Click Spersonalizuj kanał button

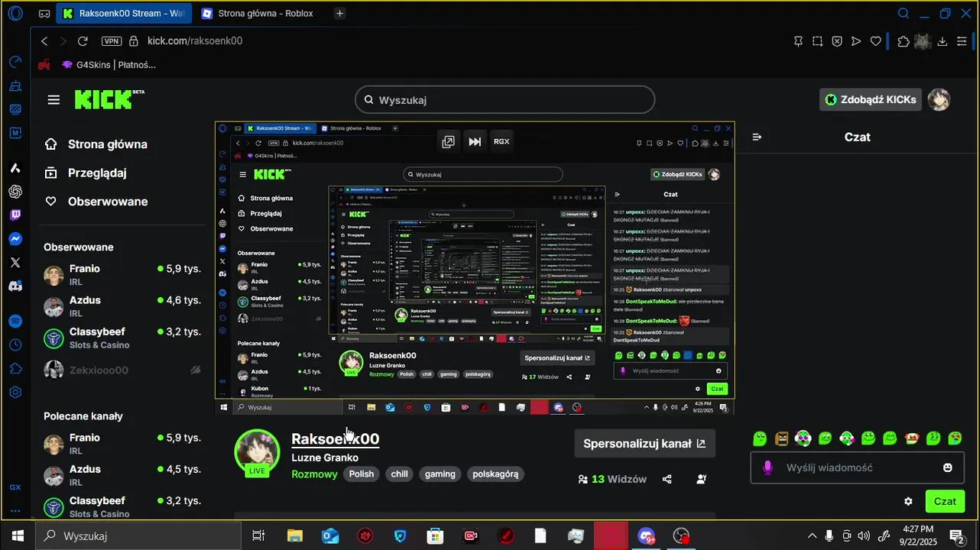pyautogui.click(x=644, y=443)
